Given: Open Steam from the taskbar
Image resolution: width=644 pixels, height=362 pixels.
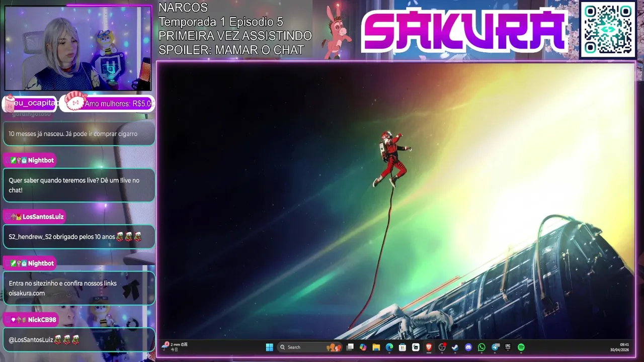Looking at the screenshot, I should [455, 347].
